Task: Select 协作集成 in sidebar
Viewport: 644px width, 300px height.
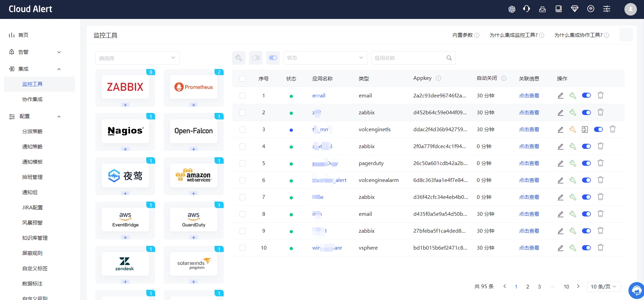Action: (32, 99)
